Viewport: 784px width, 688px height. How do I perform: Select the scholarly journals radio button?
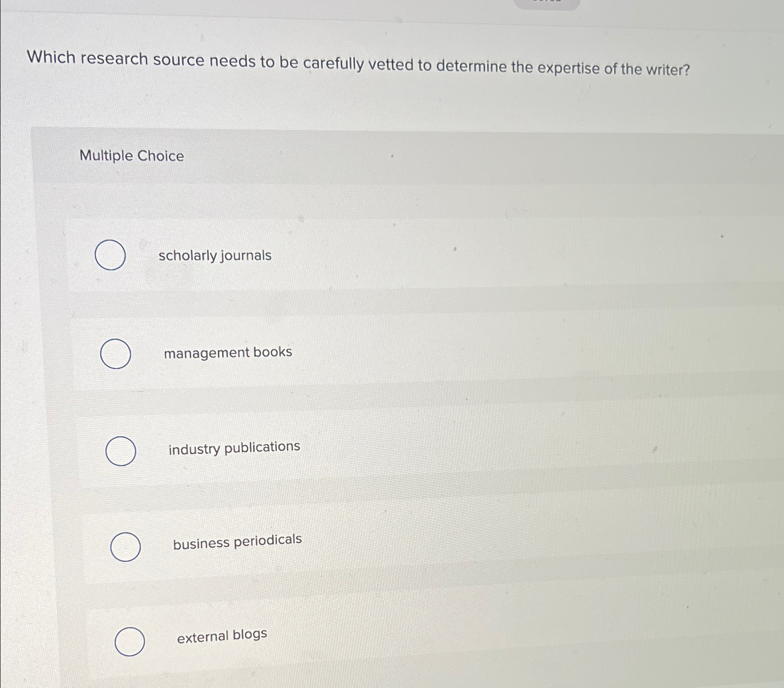(x=110, y=255)
